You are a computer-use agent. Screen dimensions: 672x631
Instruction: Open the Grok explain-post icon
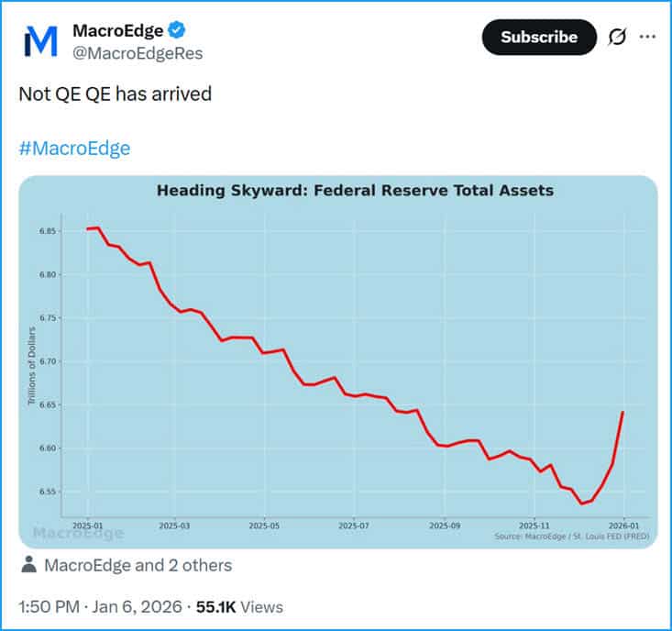(617, 37)
